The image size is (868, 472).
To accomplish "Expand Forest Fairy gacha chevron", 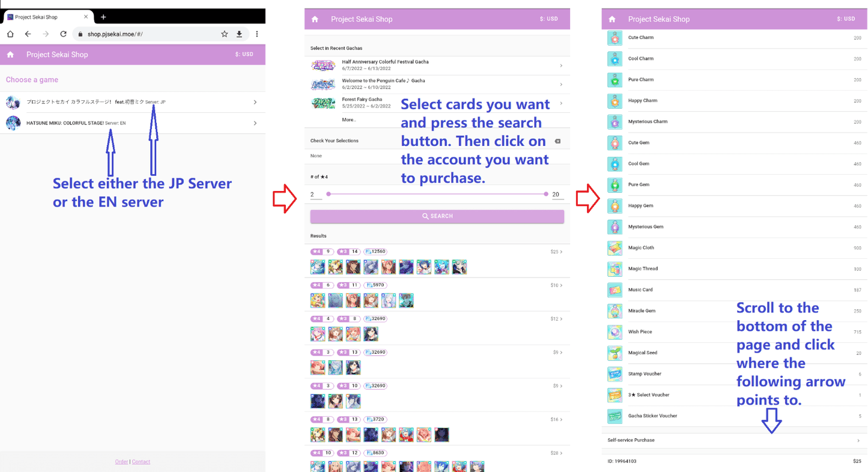I will (561, 103).
